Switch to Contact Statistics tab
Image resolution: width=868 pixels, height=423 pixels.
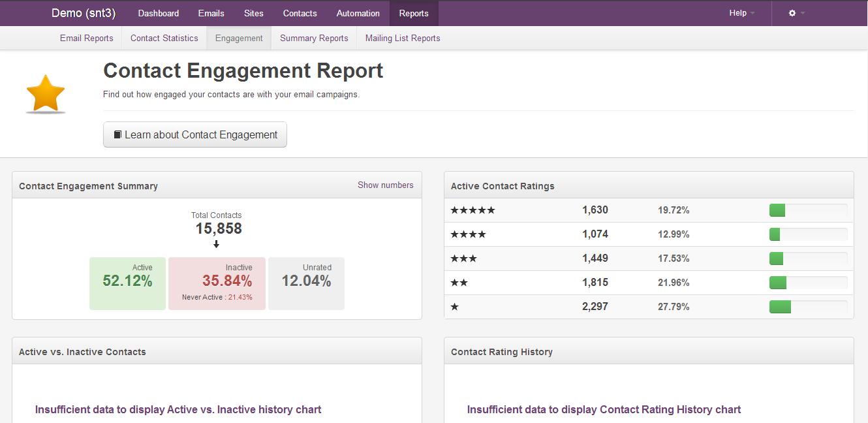coord(164,39)
